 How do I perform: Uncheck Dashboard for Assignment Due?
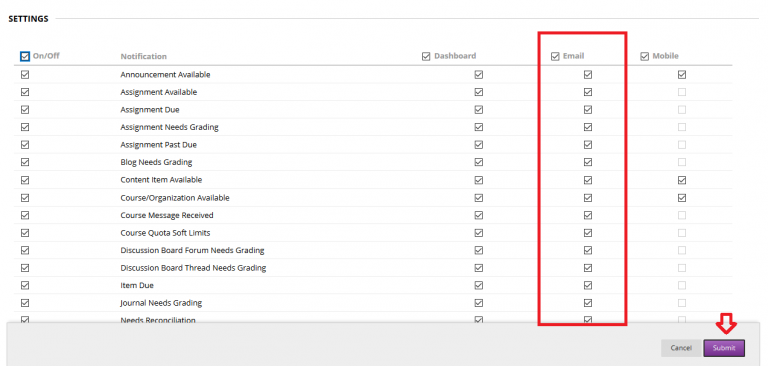click(479, 110)
